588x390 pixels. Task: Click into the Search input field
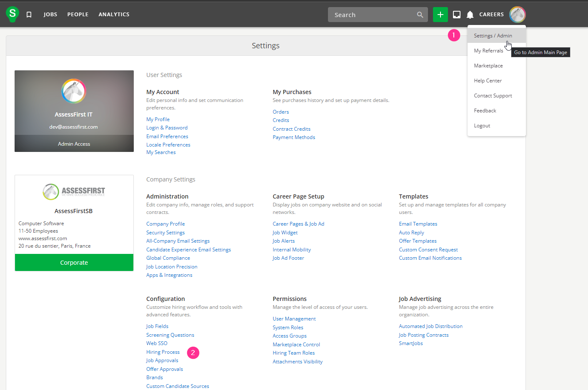[x=371, y=15]
